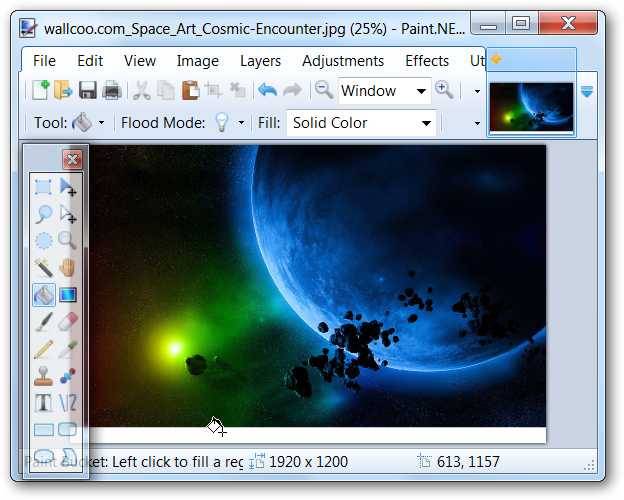Open the View menu
Image resolution: width=624 pixels, height=500 pixels.
point(140,61)
